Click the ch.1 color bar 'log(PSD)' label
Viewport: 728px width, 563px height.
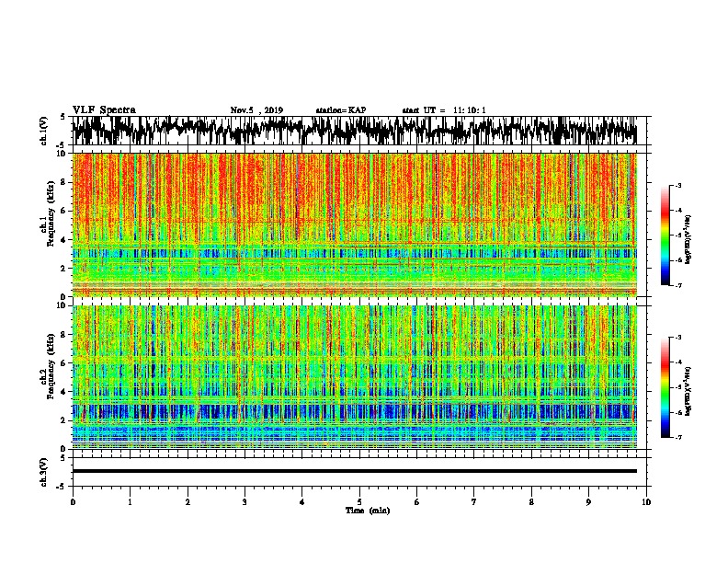(x=688, y=240)
